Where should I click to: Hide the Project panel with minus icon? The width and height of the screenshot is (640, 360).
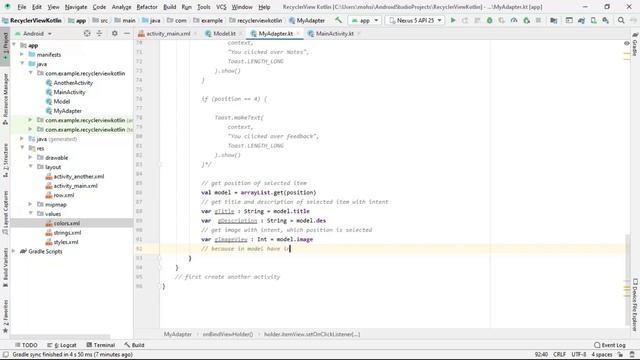click(x=127, y=33)
